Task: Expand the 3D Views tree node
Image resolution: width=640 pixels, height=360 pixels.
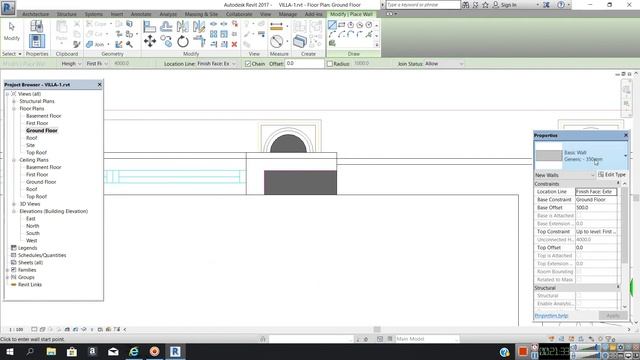Action: (14, 204)
